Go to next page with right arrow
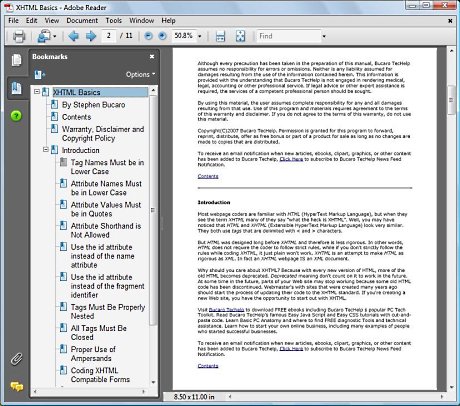The image size is (460, 406). click(x=91, y=36)
